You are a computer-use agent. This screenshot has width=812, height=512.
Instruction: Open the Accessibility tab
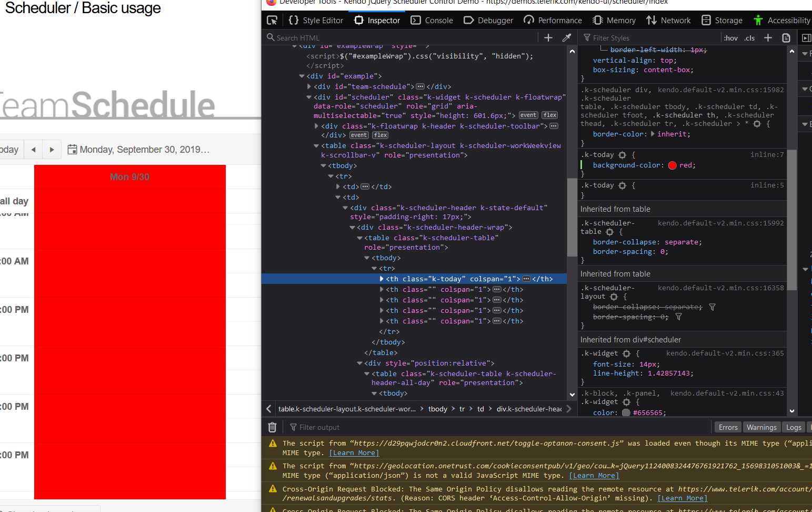(782, 20)
